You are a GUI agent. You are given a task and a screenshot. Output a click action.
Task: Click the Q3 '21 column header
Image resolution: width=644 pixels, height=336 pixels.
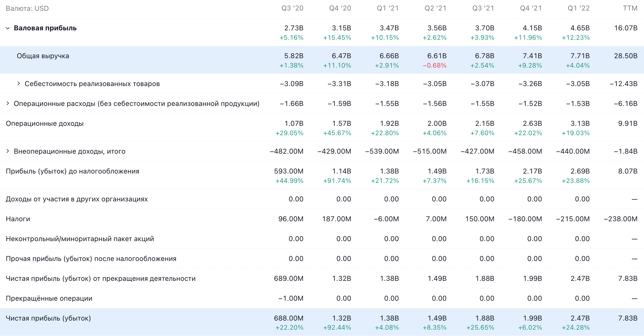click(483, 8)
